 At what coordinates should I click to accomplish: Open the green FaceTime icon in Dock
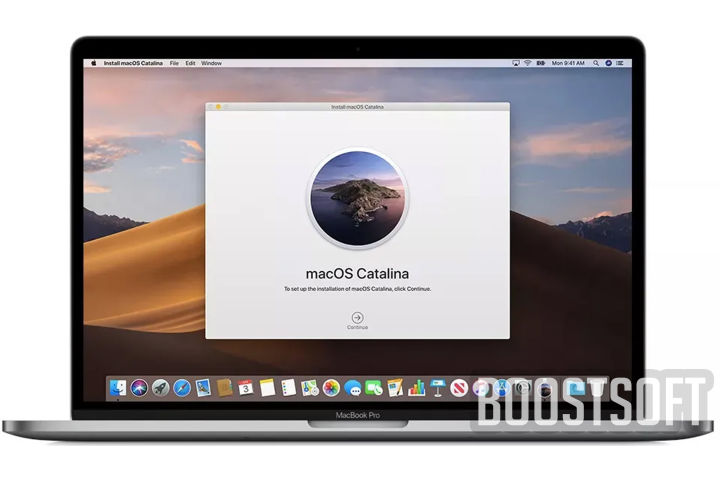(374, 388)
